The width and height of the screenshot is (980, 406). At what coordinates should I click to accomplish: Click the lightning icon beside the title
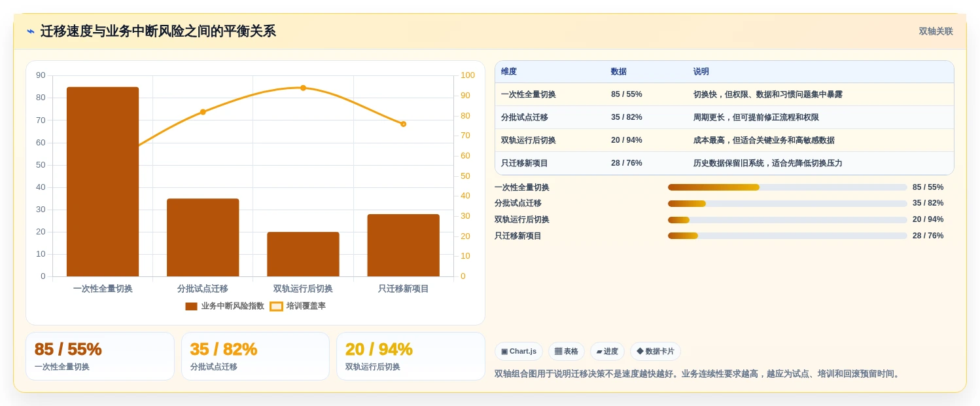[x=31, y=31]
